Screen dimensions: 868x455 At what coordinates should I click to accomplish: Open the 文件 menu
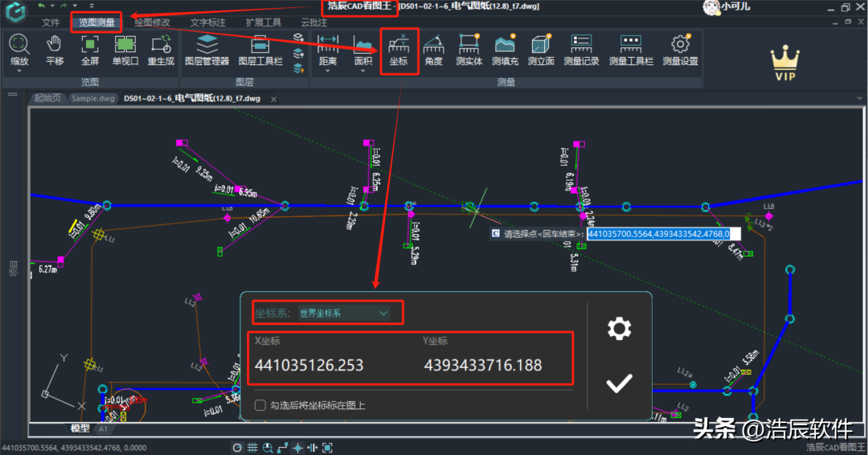click(51, 23)
